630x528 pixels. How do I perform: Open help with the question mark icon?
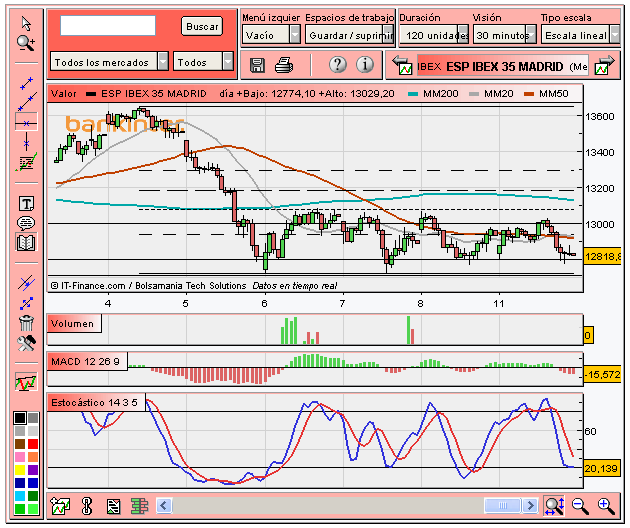338,64
